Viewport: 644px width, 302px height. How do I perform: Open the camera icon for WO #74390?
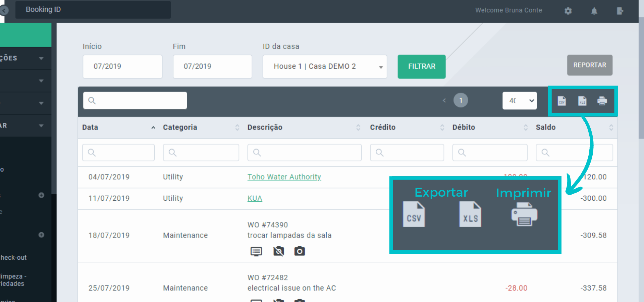point(300,251)
